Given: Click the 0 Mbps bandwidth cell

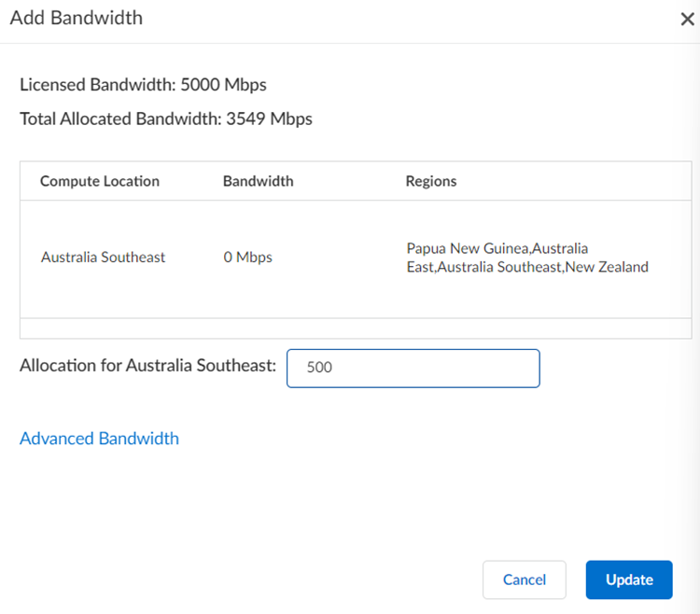Looking at the screenshot, I should (x=248, y=257).
